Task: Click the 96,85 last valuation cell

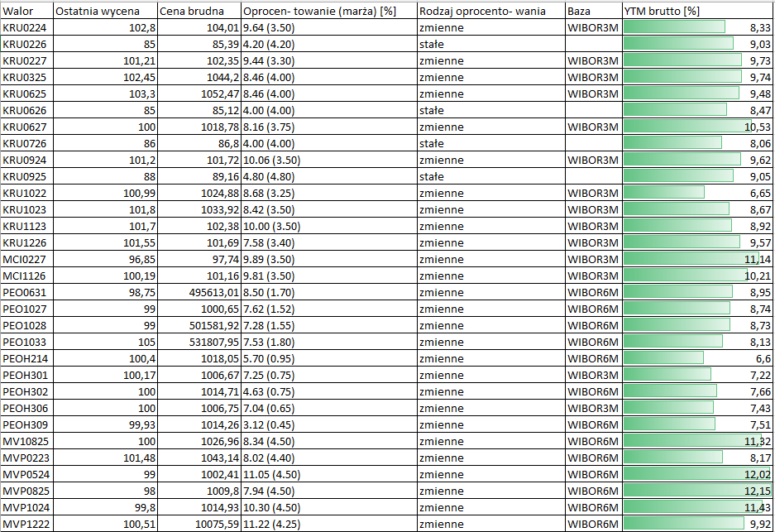Action: (105, 260)
